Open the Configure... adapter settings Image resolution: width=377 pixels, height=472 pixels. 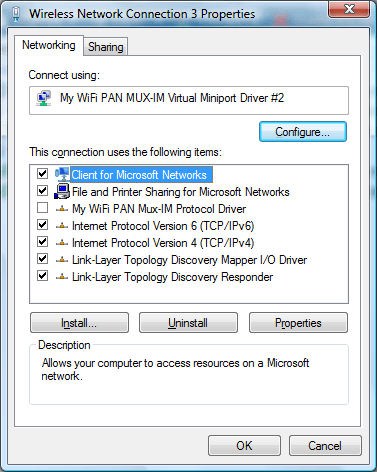(x=303, y=132)
